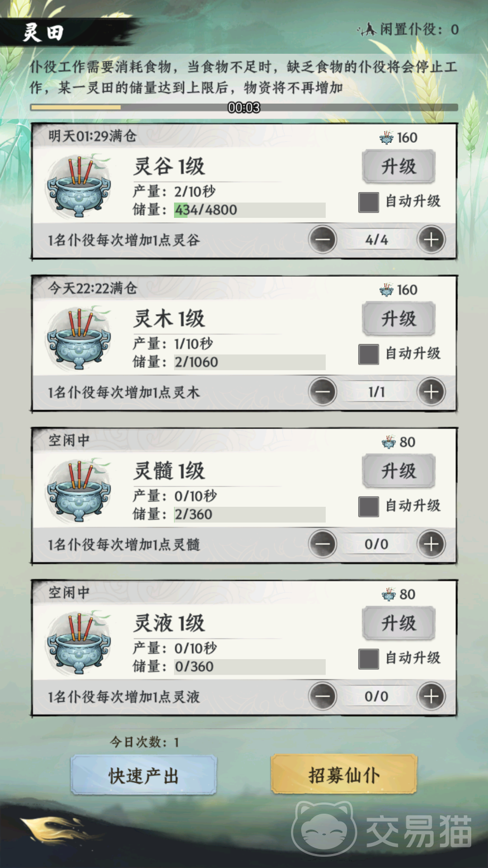Upgrade 灵木 with the 升级 button
488x868 pixels.
click(x=398, y=319)
